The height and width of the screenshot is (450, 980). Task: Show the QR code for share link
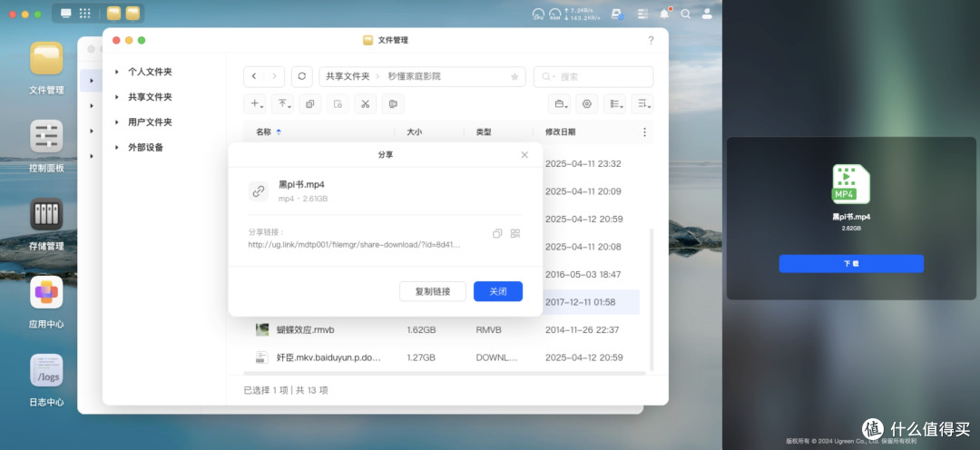515,233
